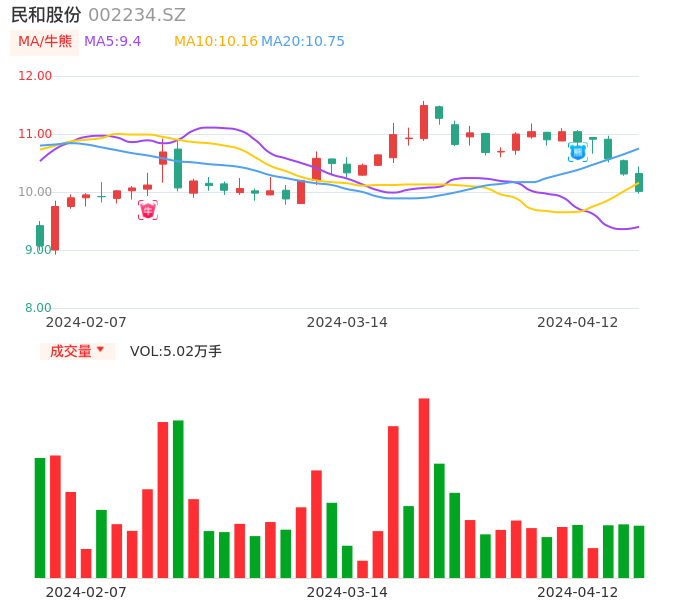The height and width of the screenshot is (606, 686).
Task: Select the tallest red volume bar
Action: pyautogui.click(x=424, y=488)
